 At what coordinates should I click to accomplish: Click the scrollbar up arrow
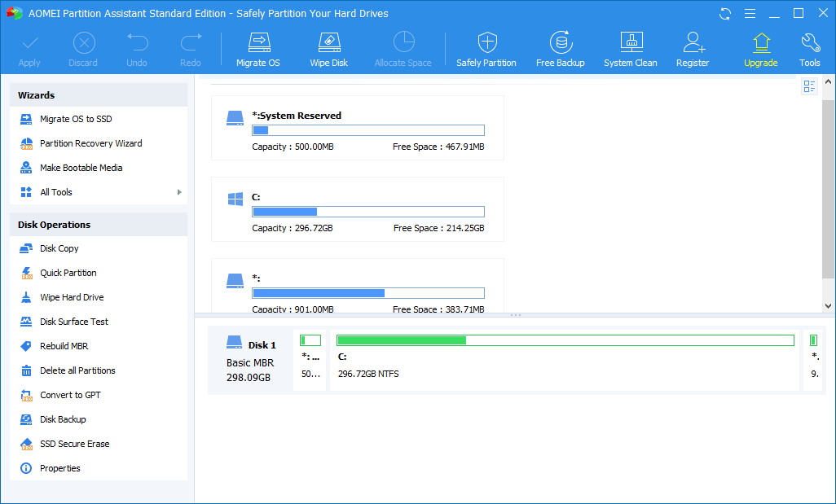point(828,82)
